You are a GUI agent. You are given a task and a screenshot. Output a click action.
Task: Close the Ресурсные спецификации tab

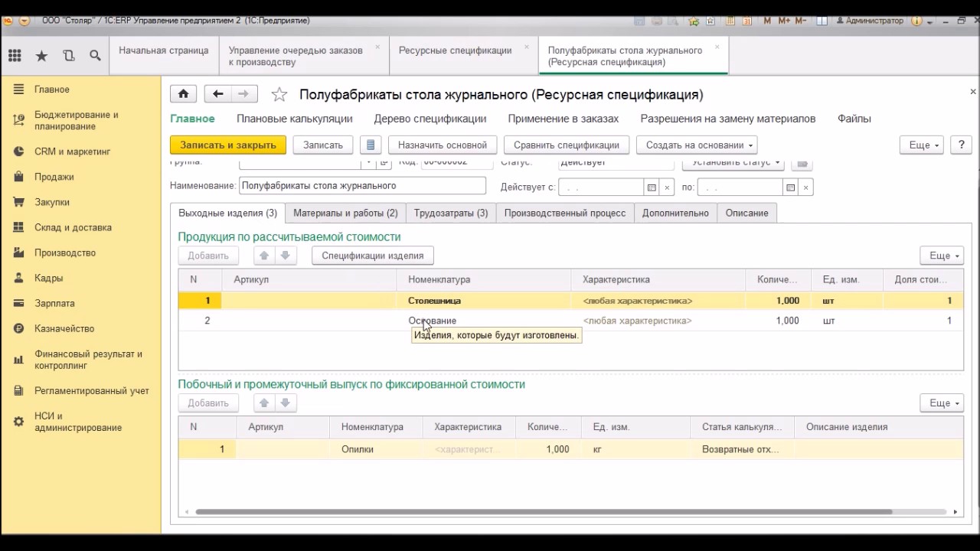point(526,47)
